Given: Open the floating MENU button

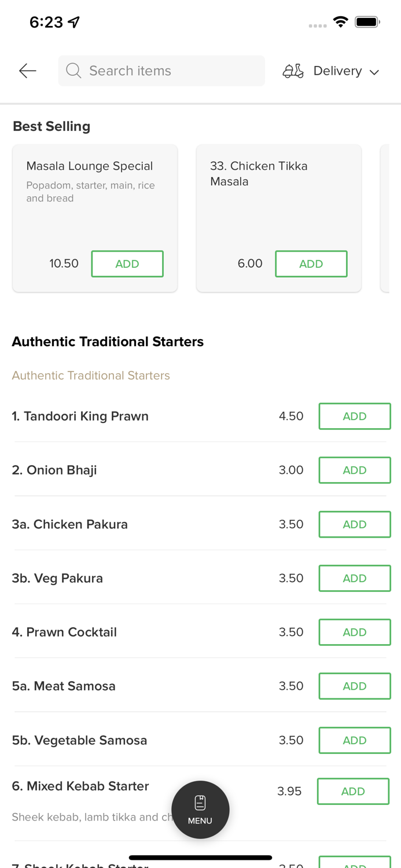Looking at the screenshot, I should coord(200,809).
